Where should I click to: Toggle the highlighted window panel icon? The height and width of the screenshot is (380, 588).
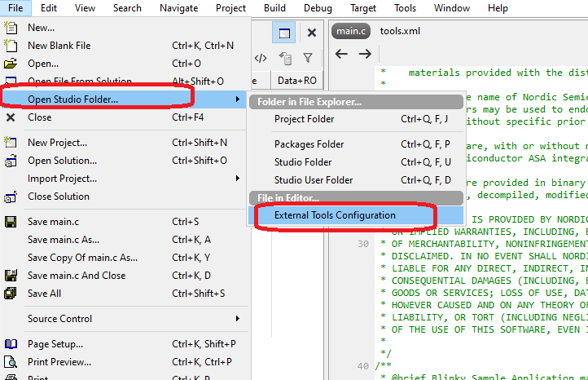click(283, 33)
